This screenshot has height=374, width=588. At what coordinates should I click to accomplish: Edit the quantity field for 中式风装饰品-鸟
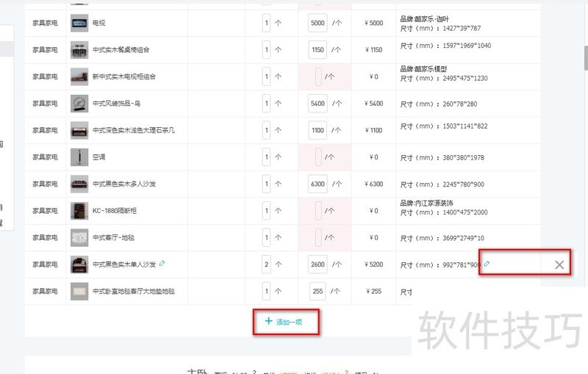pos(266,104)
